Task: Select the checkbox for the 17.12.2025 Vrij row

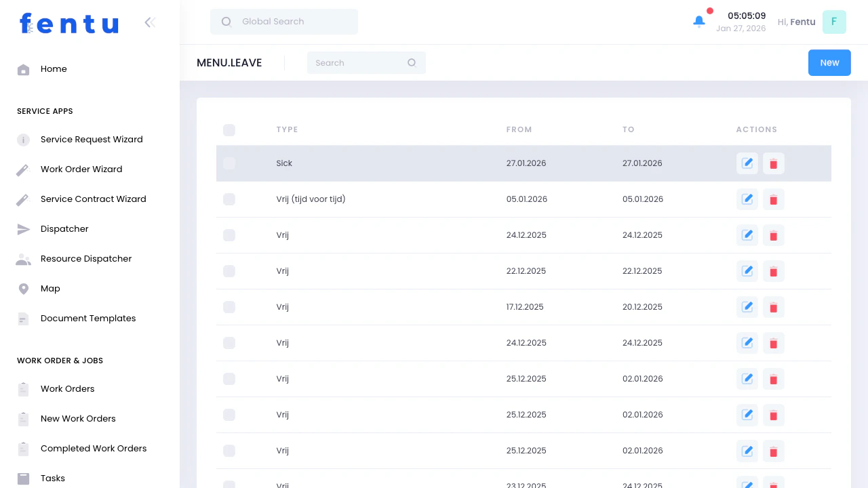Action: point(229,307)
